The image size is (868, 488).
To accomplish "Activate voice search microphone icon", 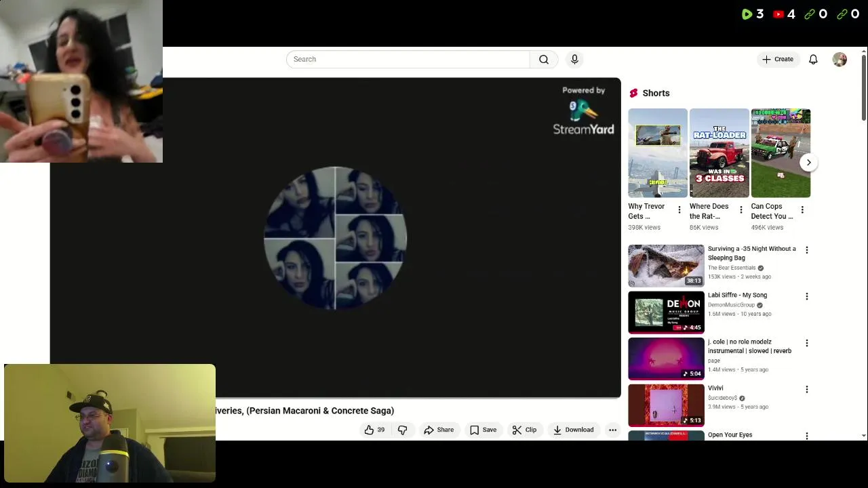I will click(x=574, y=60).
